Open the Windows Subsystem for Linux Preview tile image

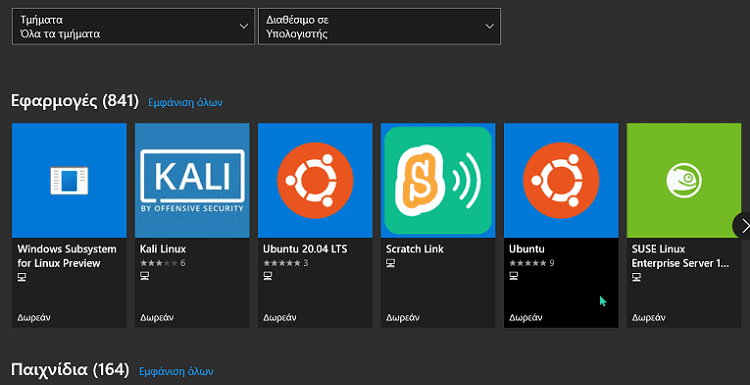click(x=69, y=180)
